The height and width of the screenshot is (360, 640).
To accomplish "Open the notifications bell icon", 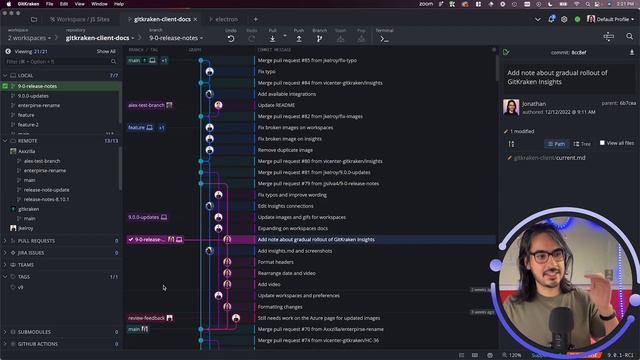I will click(x=551, y=19).
